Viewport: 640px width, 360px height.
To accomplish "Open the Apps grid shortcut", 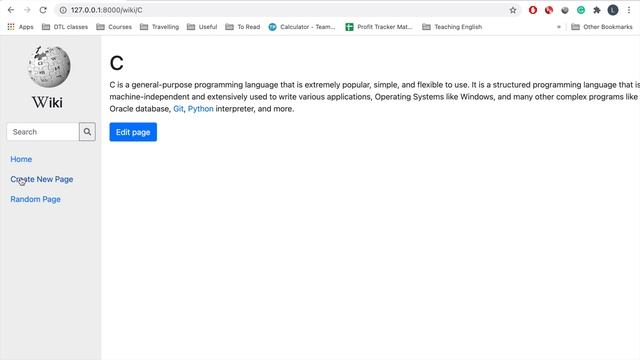I will (x=20, y=27).
